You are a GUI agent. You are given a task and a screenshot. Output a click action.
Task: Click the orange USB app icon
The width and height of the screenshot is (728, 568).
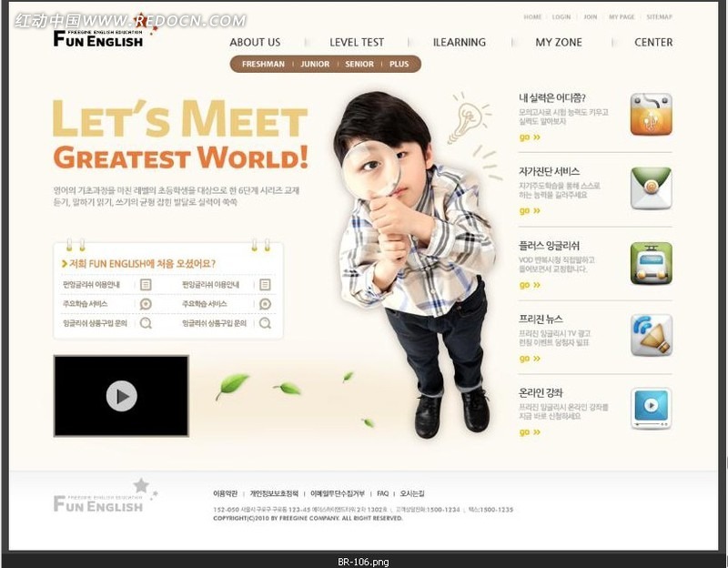[651, 114]
